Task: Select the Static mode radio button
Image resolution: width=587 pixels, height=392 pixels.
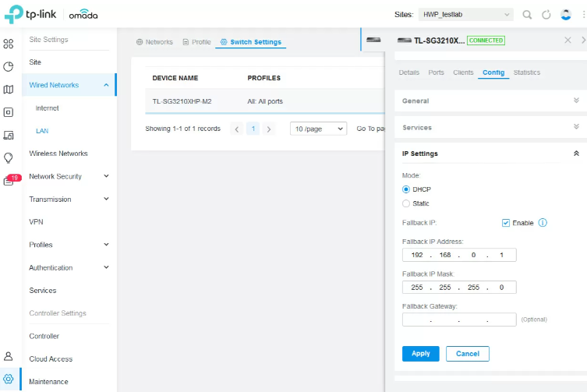Action: [406, 203]
